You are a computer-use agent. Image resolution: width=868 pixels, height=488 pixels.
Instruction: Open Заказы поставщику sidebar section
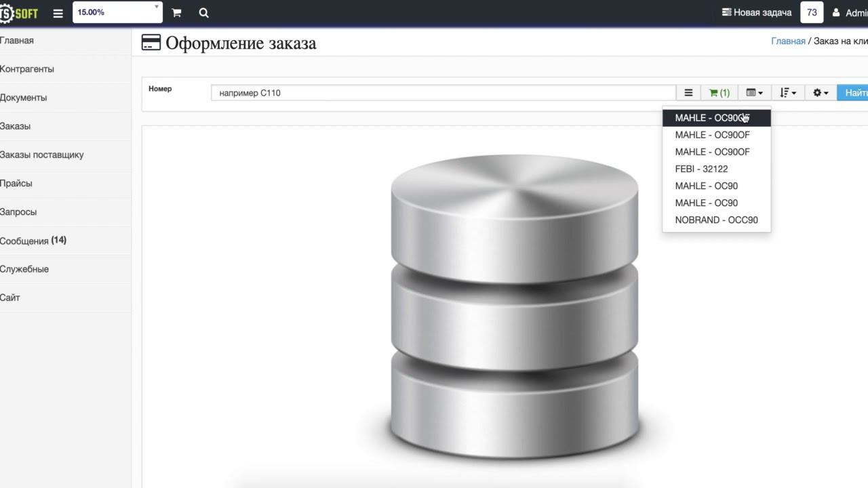pos(65,155)
